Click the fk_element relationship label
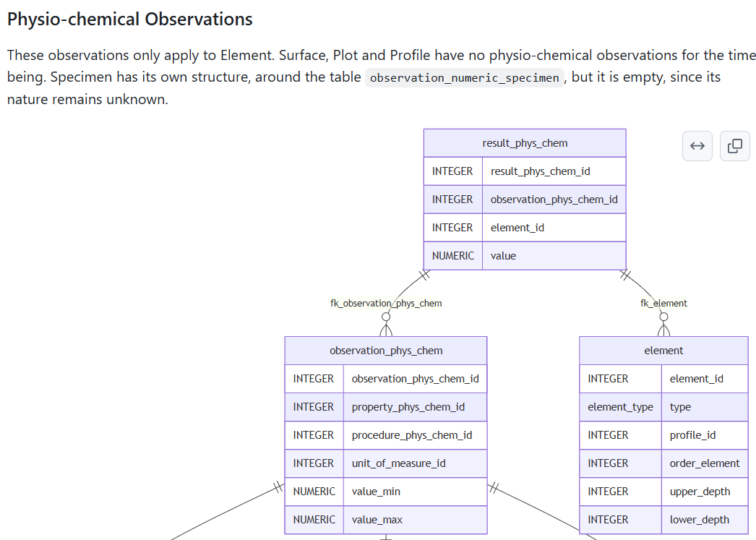 click(x=663, y=303)
